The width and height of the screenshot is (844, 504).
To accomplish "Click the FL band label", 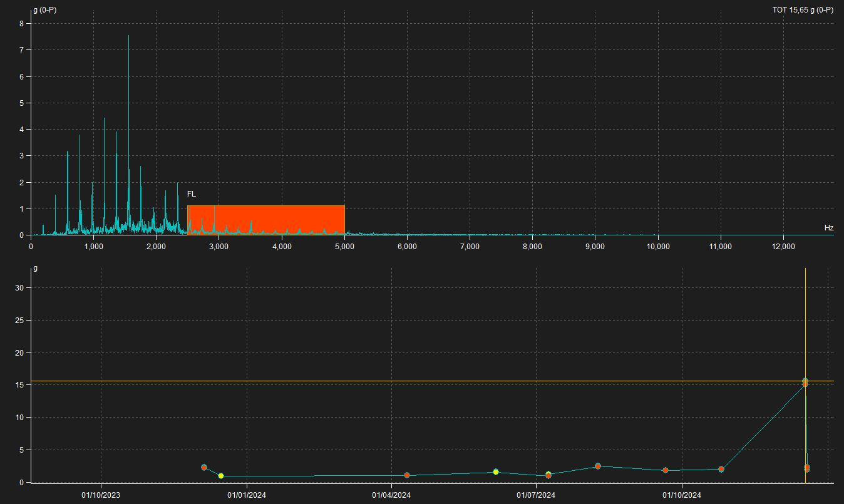I will (x=192, y=194).
